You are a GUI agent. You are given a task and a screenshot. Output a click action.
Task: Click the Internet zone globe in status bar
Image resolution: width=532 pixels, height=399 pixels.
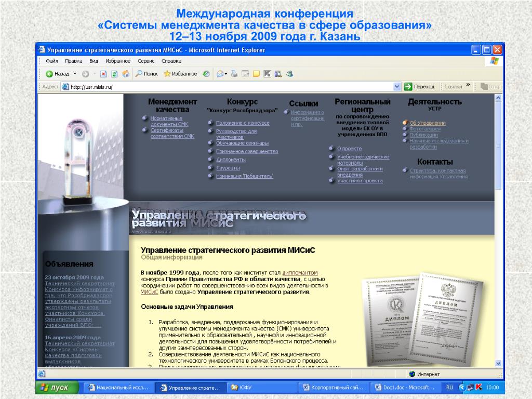pyautogui.click(x=412, y=374)
